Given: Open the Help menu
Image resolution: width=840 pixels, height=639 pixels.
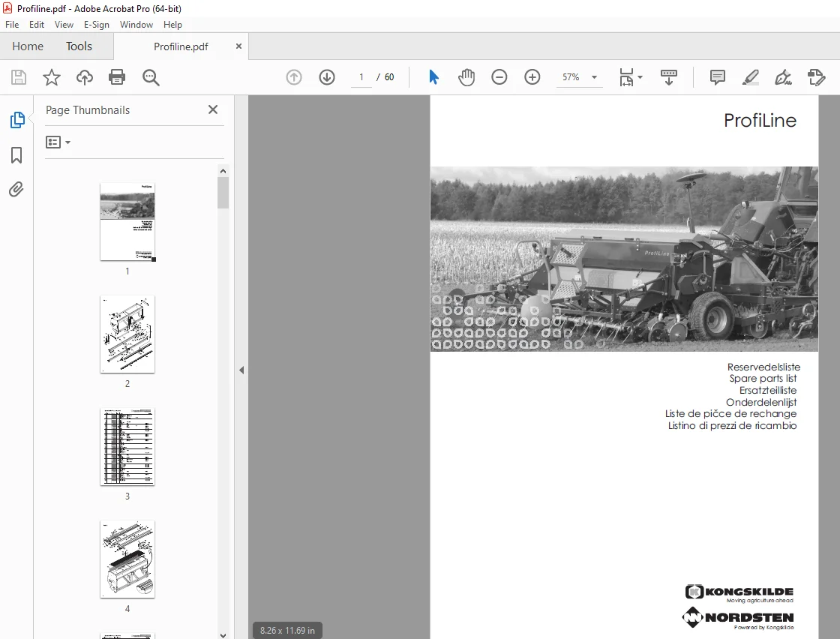Looking at the screenshot, I should coord(172,25).
